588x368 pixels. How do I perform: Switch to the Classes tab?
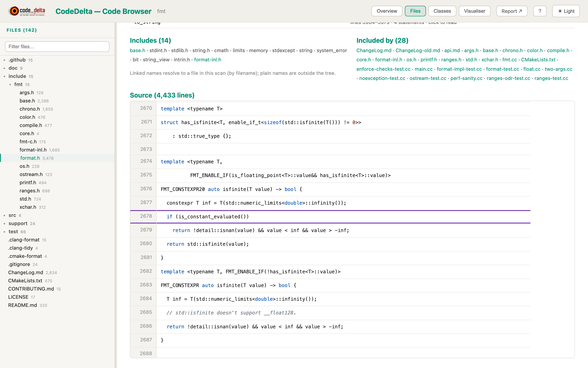tap(442, 11)
